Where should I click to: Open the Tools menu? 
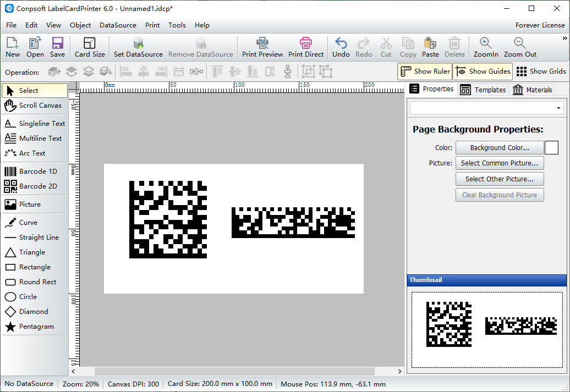click(177, 25)
